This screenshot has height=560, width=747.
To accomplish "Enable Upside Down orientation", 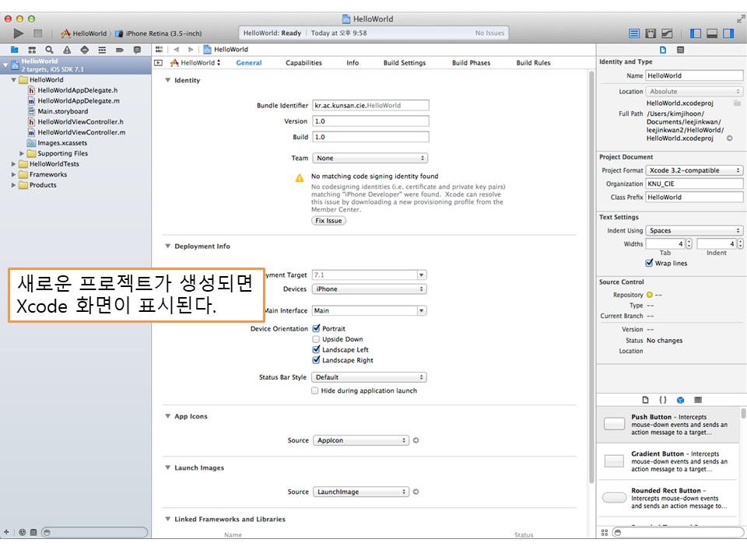I will coord(316,339).
